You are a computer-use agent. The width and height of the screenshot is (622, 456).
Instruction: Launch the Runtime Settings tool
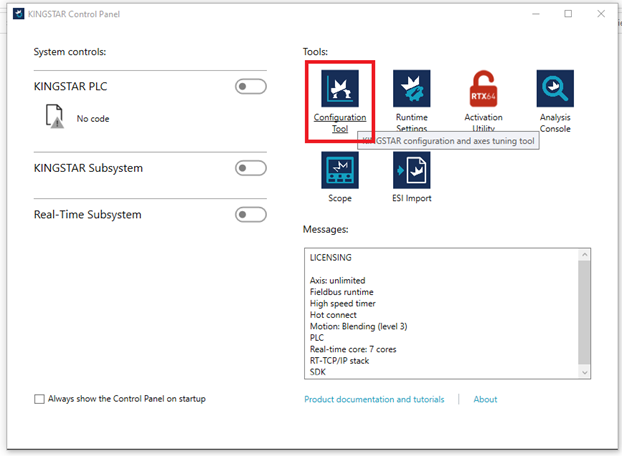[x=411, y=89]
